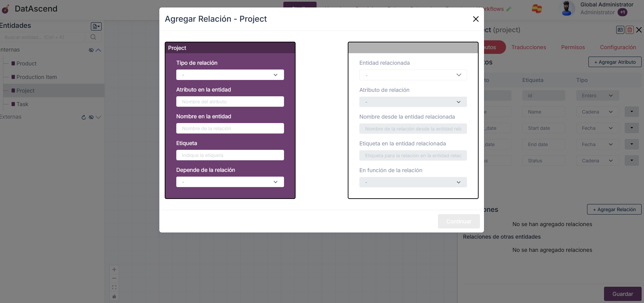The width and height of the screenshot is (644, 303).
Task: Click the Name label field
Action: [544, 112]
